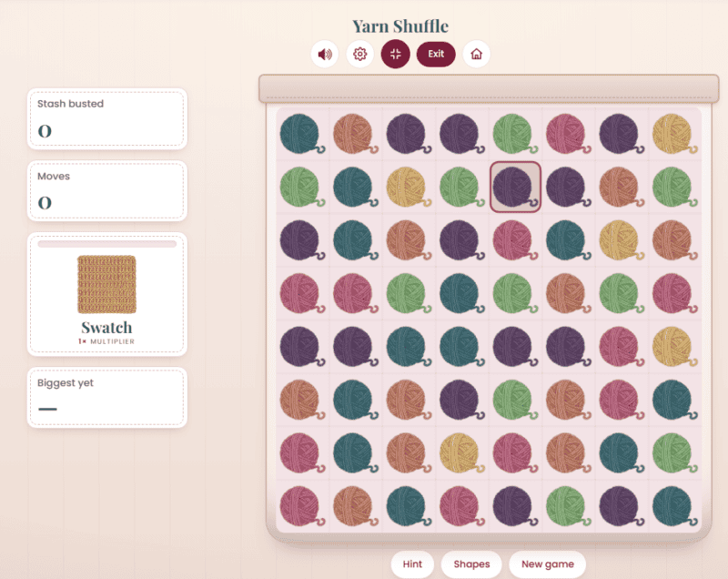Screen dimensions: 728x579
Task: Choose the yellow yarn ball in the seventh row
Action: coord(462,453)
